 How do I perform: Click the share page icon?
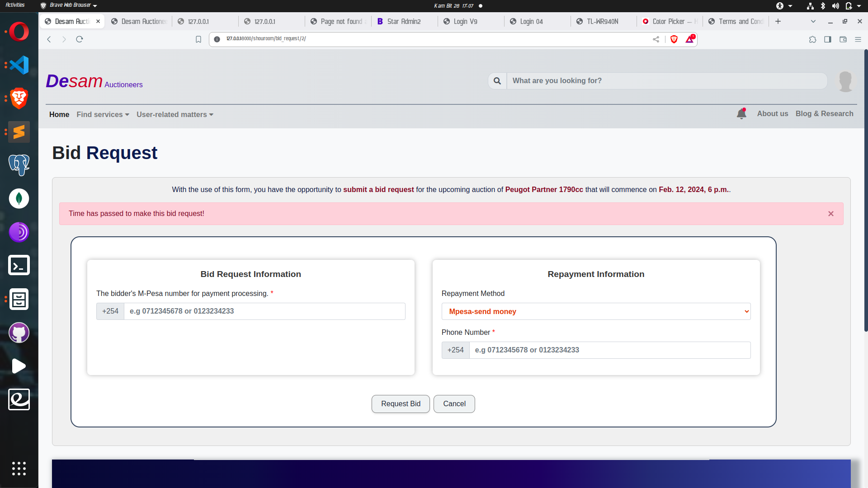point(656,39)
